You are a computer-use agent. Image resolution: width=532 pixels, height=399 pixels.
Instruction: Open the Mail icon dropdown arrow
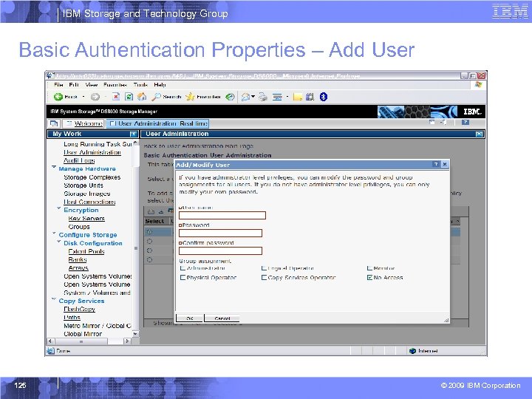pyautogui.click(x=253, y=97)
